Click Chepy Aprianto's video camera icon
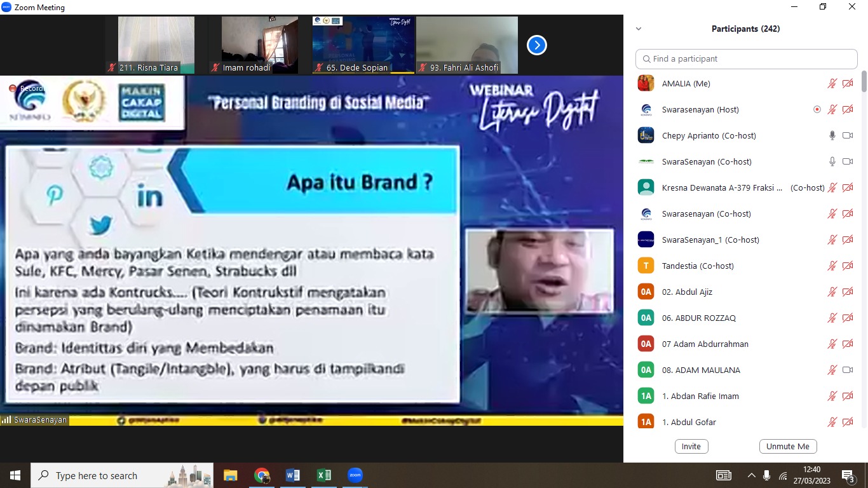Viewport: 868px width, 488px height. click(x=847, y=135)
